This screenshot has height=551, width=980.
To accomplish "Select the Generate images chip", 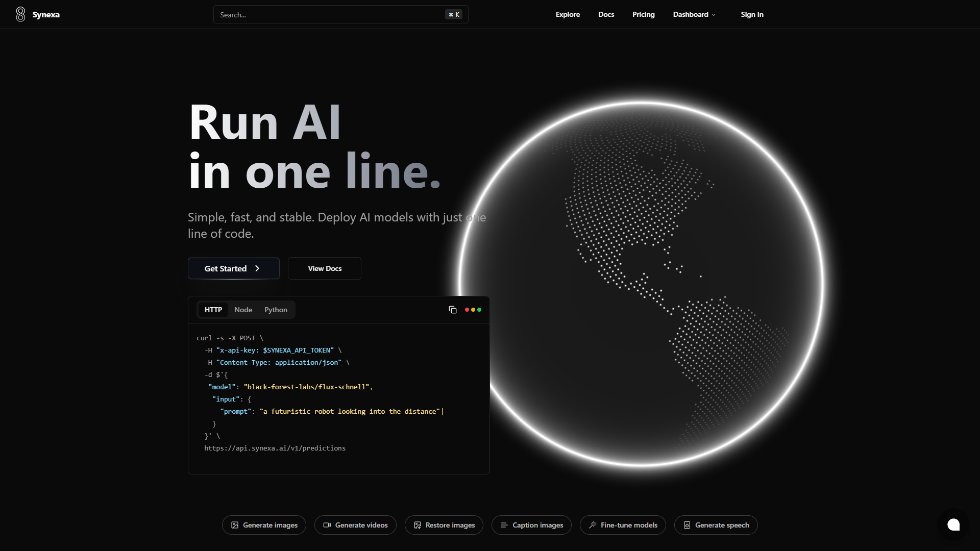I will point(264,525).
